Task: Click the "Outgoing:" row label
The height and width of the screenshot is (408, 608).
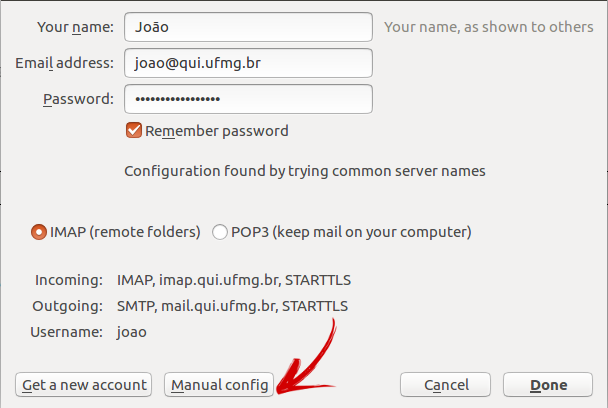Action: pyautogui.click(x=67, y=306)
